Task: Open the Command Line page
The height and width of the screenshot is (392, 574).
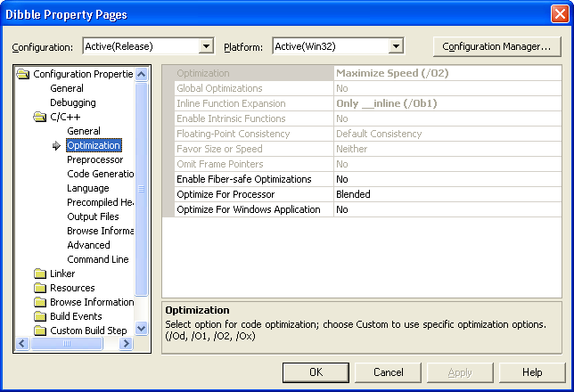Action: [97, 259]
